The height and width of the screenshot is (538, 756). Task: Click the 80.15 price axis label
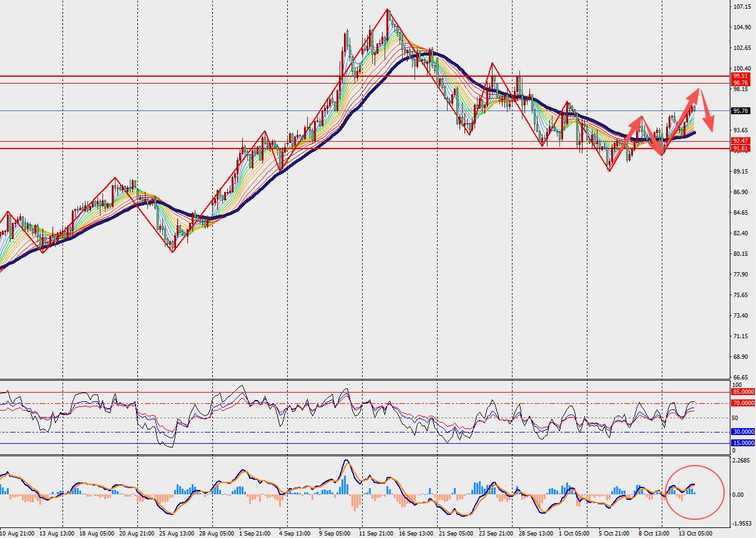(x=741, y=254)
